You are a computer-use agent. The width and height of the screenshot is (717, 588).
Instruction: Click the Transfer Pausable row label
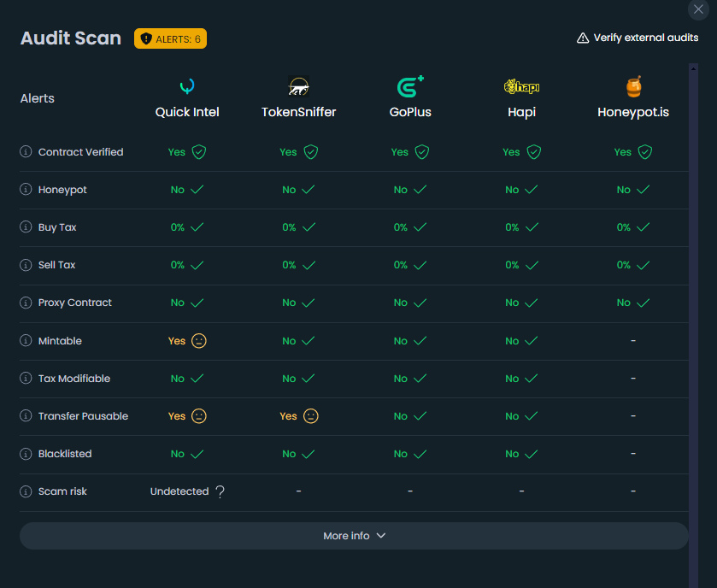coord(83,416)
